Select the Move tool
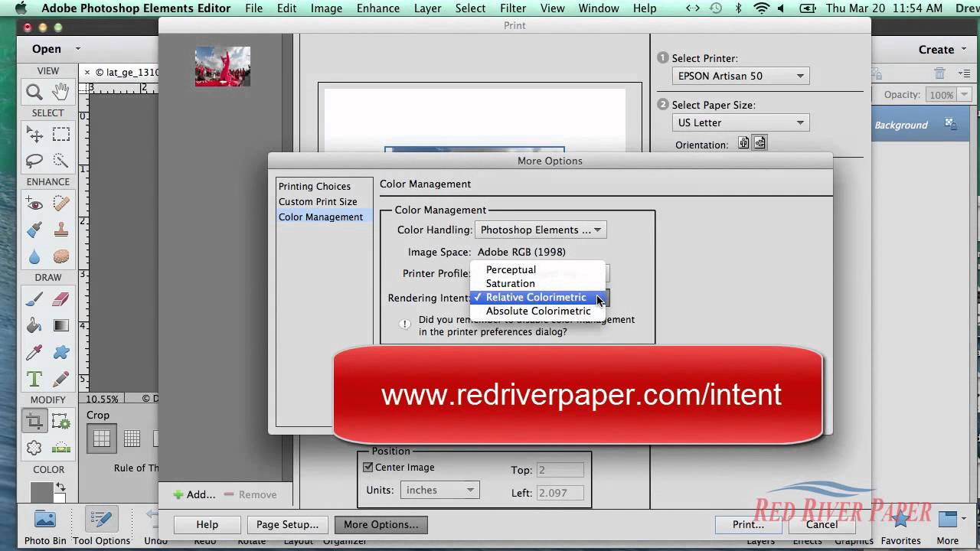 (34, 135)
